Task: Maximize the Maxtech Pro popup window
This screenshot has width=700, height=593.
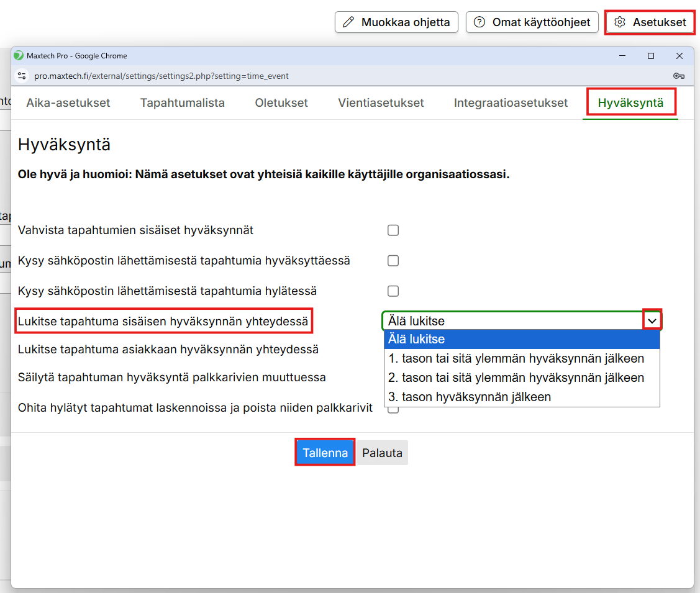Action: click(x=651, y=56)
